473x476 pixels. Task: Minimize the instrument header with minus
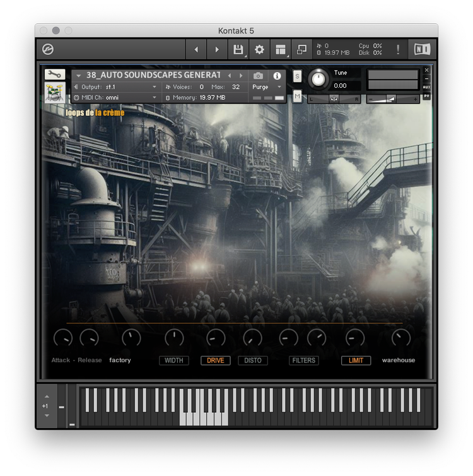tap(426, 79)
